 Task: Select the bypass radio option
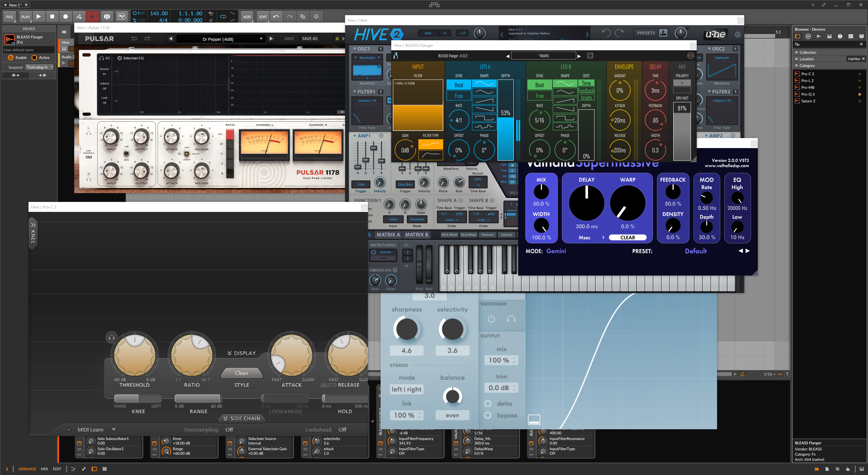point(488,415)
